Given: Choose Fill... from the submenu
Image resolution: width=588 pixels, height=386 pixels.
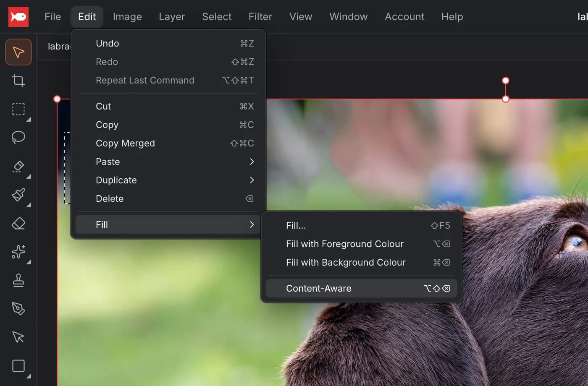Looking at the screenshot, I should point(362,225).
